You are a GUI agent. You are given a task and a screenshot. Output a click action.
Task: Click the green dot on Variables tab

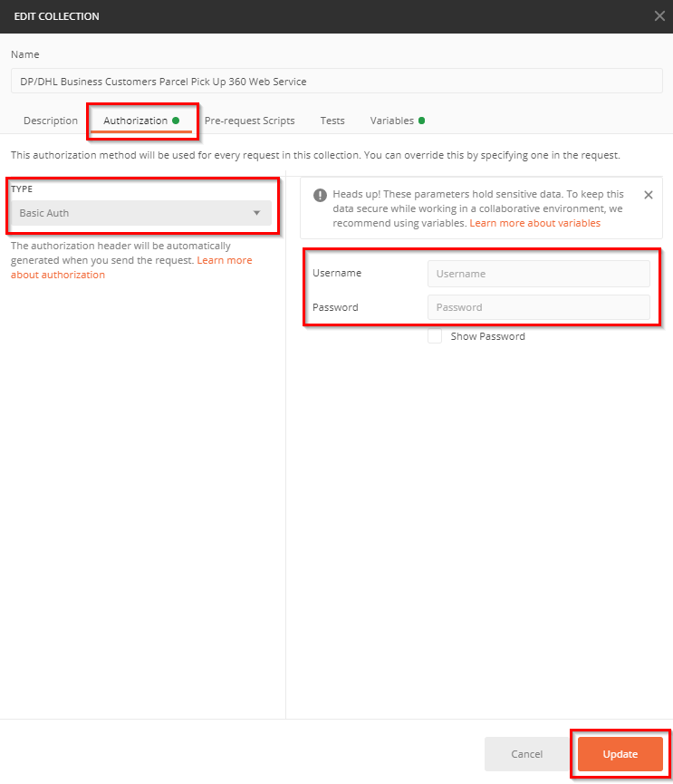tap(422, 121)
